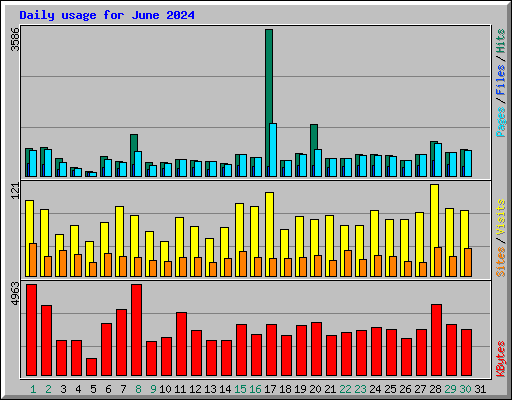Select day 3 on the date axis
The width and height of the screenshot is (512, 400).
[x=63, y=389]
